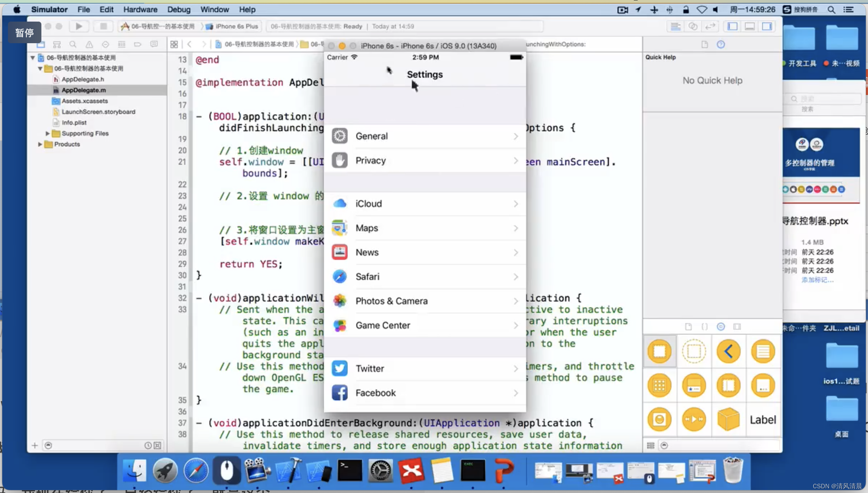The width and height of the screenshot is (868, 493).
Task: Go back in editor history
Action: coord(189,44)
